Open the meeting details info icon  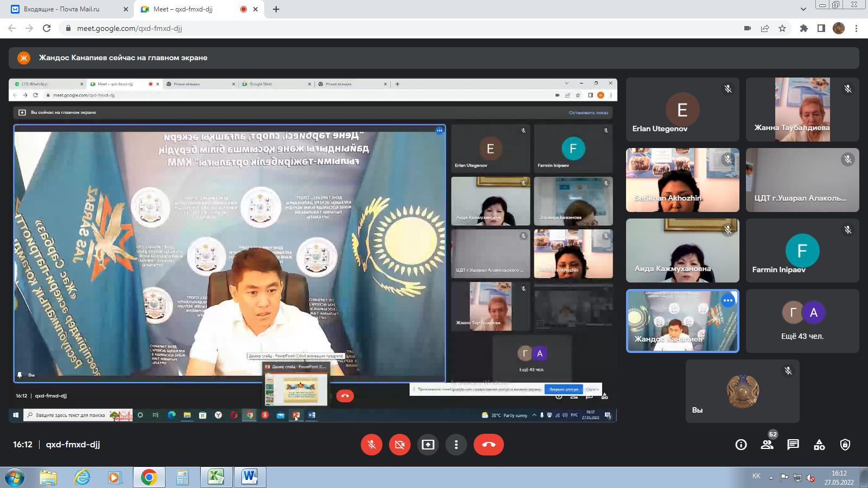[x=741, y=445]
